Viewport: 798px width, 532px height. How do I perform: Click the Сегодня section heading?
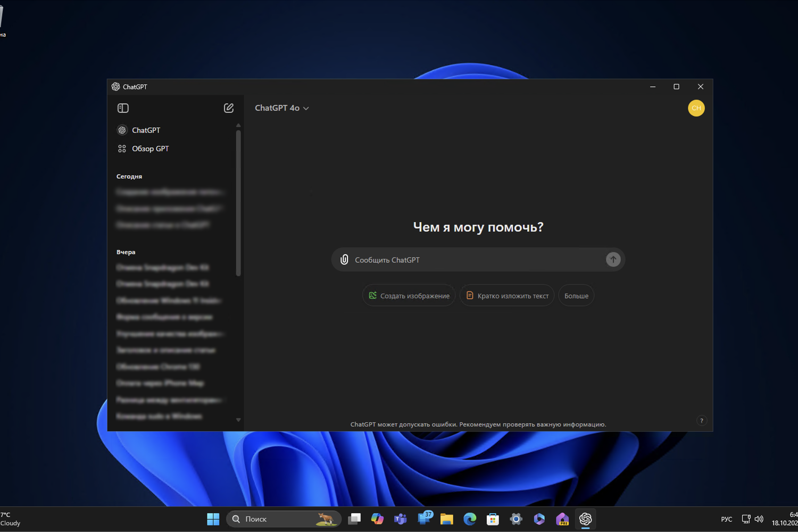(x=129, y=177)
